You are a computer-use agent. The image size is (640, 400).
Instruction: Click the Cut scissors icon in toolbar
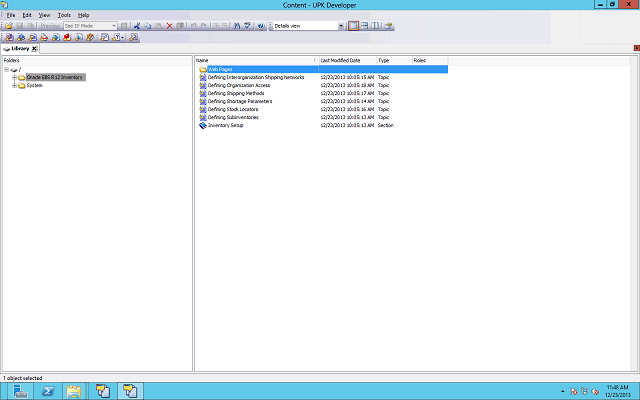point(137,25)
